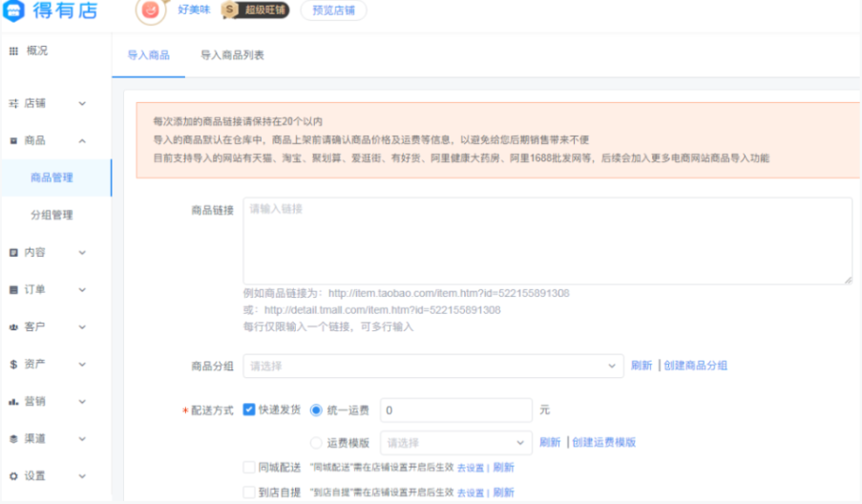862x504 pixels.
Task: Click the 好美味 shop avatar icon
Action: point(151,10)
